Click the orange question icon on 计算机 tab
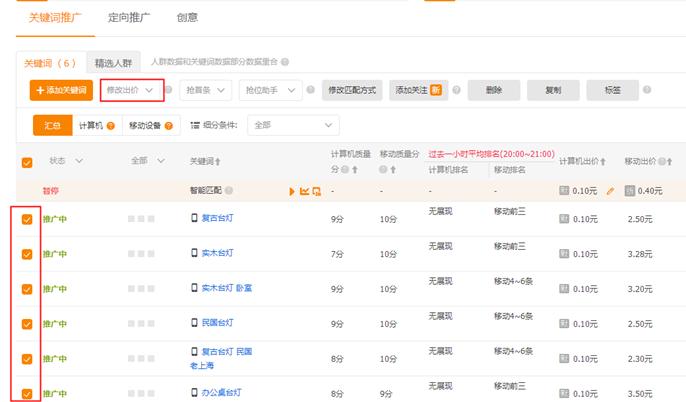This screenshot has height=402, width=686. pos(111,126)
